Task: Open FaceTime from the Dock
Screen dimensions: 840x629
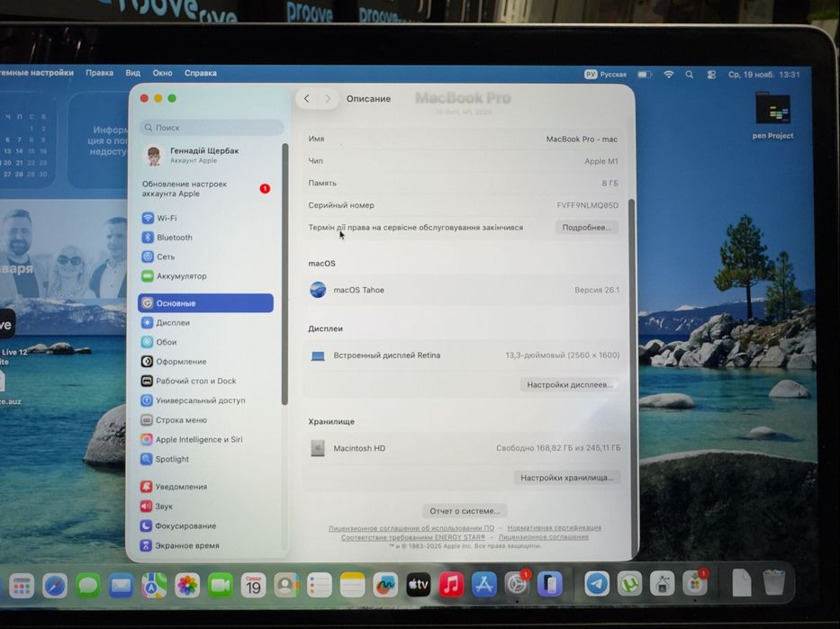Action: point(221,586)
